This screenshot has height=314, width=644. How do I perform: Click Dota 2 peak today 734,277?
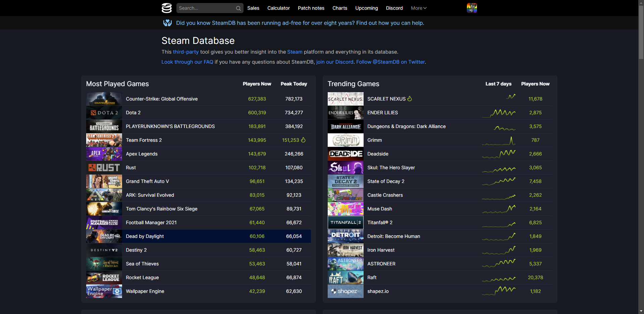coord(294,113)
